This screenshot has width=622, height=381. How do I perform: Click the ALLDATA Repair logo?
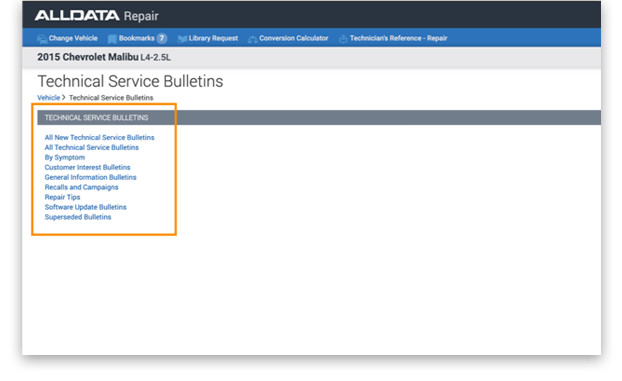point(97,16)
